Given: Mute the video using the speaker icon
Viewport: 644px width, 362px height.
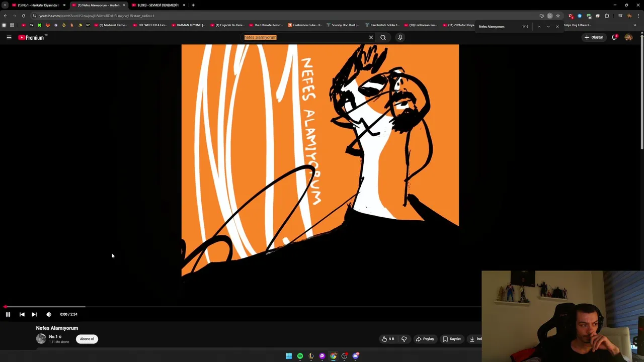Looking at the screenshot, I should (49, 314).
